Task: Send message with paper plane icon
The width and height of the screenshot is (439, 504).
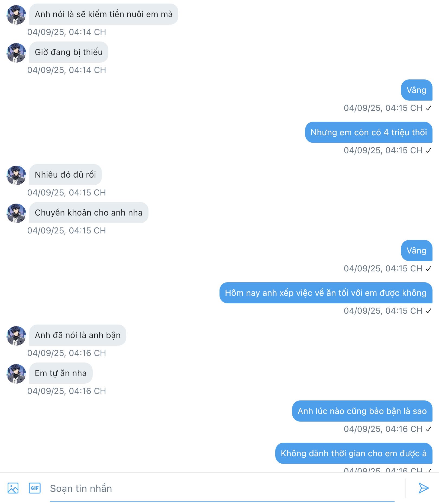Action: click(423, 488)
